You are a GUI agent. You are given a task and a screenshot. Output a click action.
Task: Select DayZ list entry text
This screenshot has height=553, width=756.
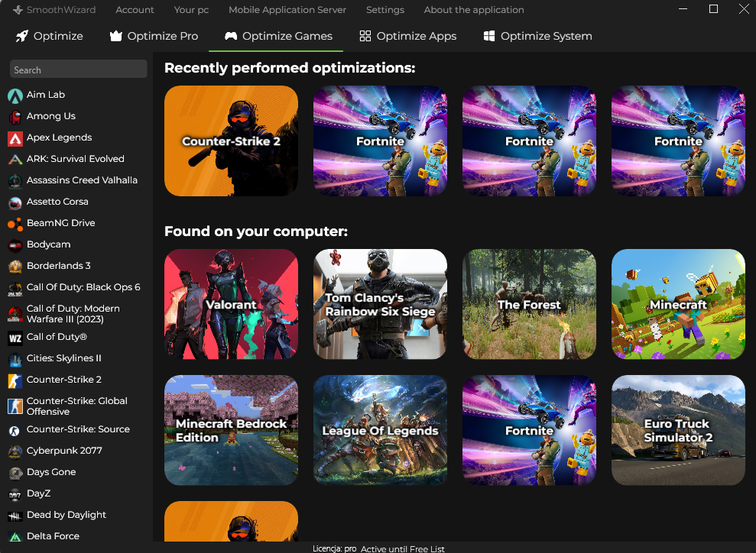[x=38, y=493]
